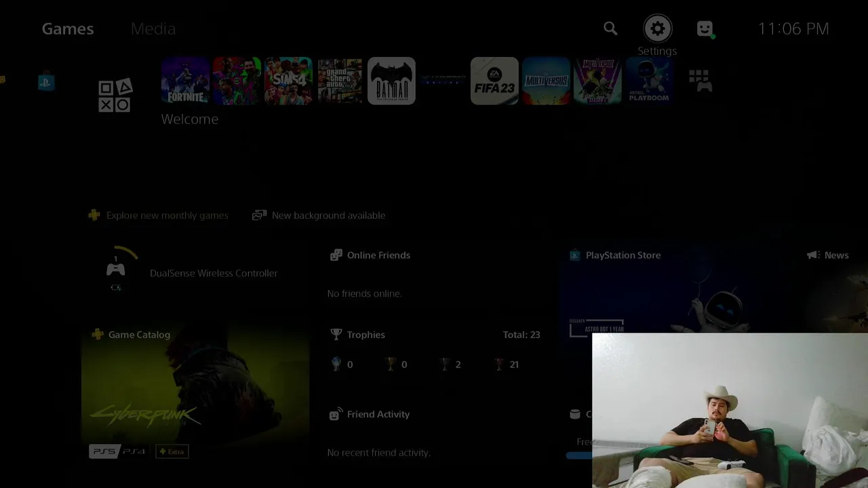Click the DualSense controller icon
Image resolution: width=868 pixels, height=488 pixels.
(116, 270)
